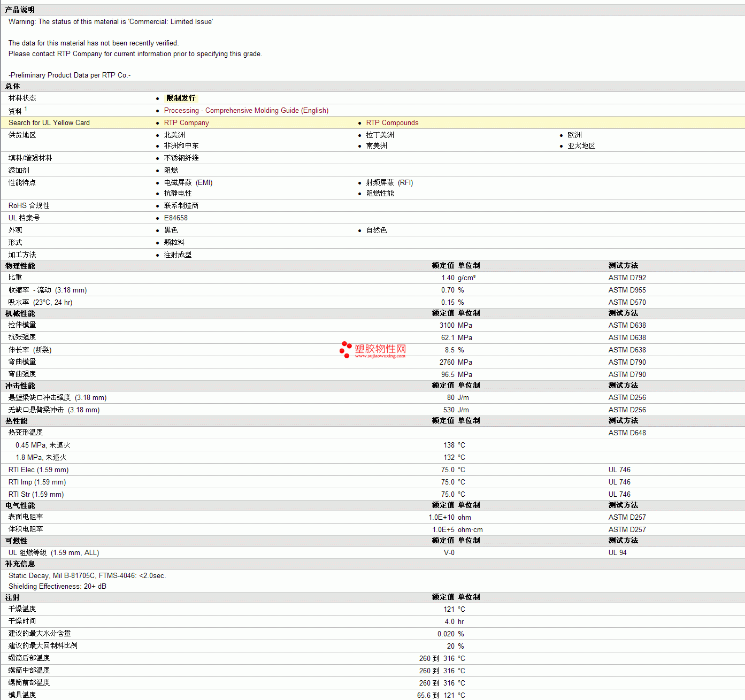Click the 模具温度 row label
Viewport: 745px width, 700px height.
tap(22, 695)
